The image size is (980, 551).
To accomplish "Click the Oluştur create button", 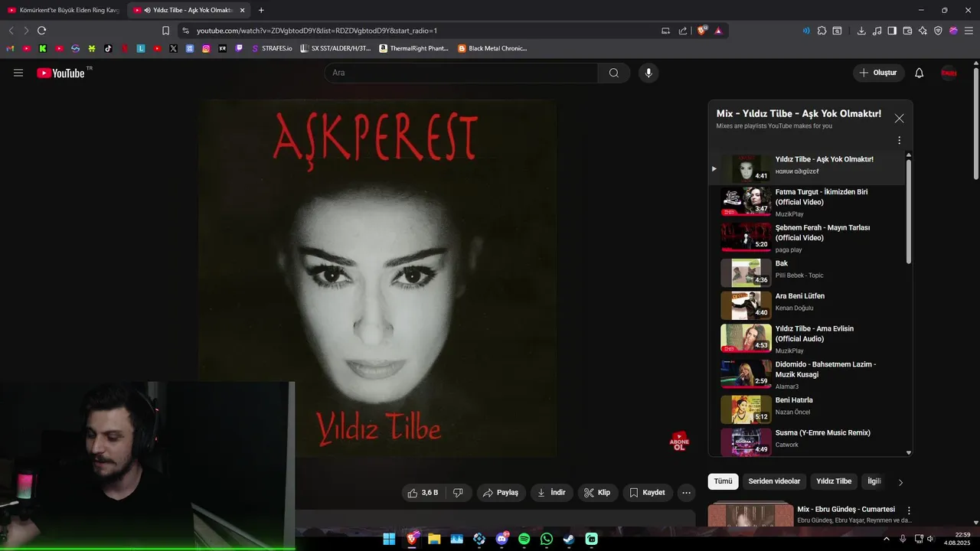I will (879, 73).
